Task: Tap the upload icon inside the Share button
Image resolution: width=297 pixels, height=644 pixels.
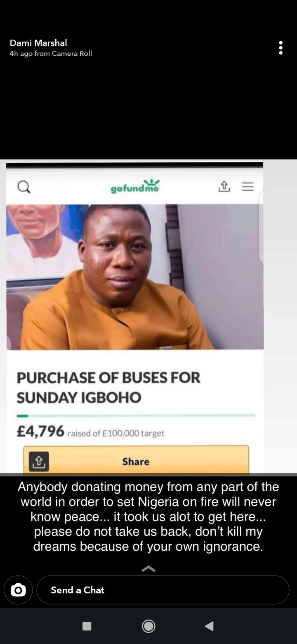Action: tap(39, 462)
